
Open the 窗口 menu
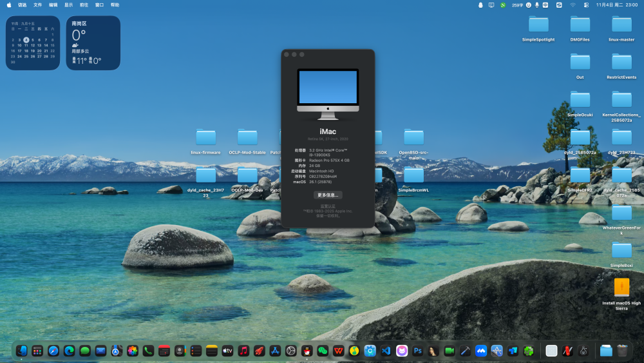(99, 5)
